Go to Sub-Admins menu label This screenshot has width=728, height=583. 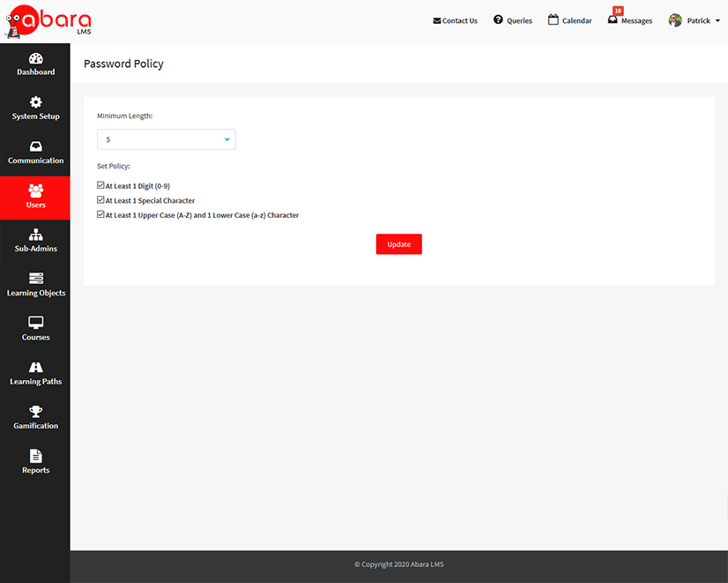coord(36,249)
